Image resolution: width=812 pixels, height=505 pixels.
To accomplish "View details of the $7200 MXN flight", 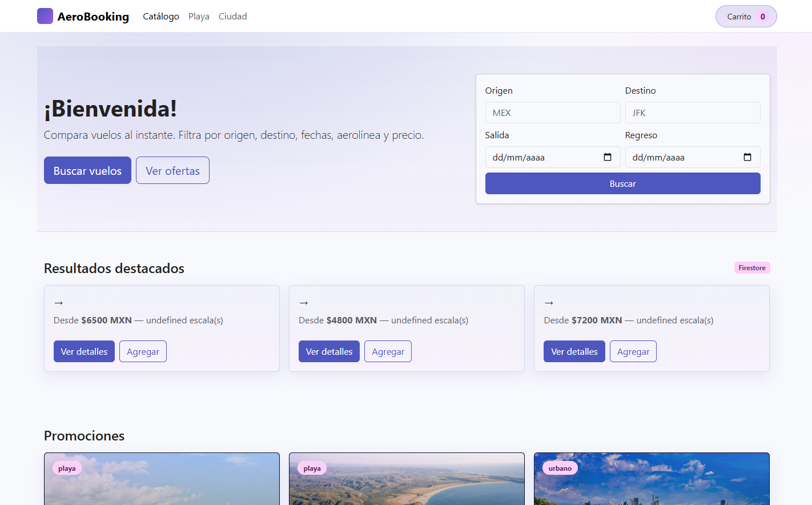I will click(574, 352).
